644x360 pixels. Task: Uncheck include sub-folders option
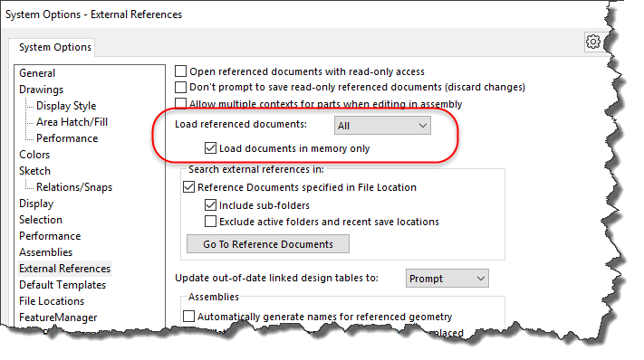(x=210, y=205)
